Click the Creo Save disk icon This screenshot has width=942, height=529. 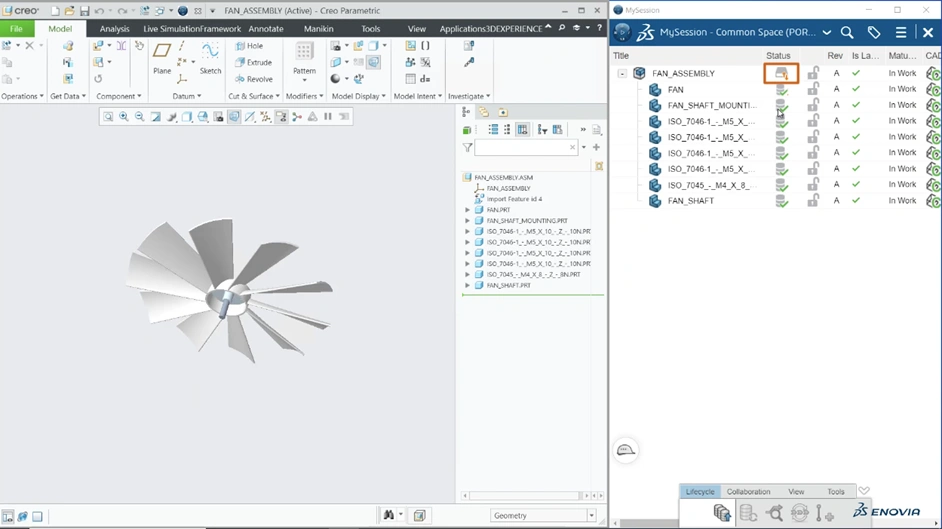[84, 11]
